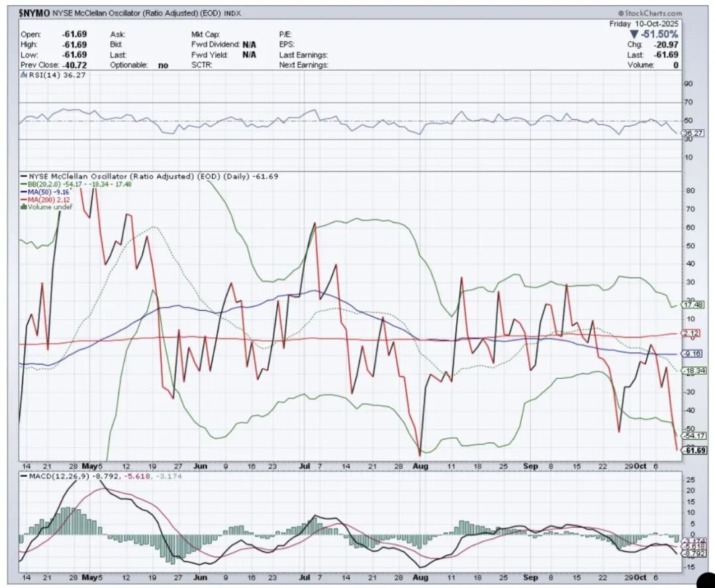
Task: Click the 'Optionable:' value 'no'
Action: click(164, 66)
